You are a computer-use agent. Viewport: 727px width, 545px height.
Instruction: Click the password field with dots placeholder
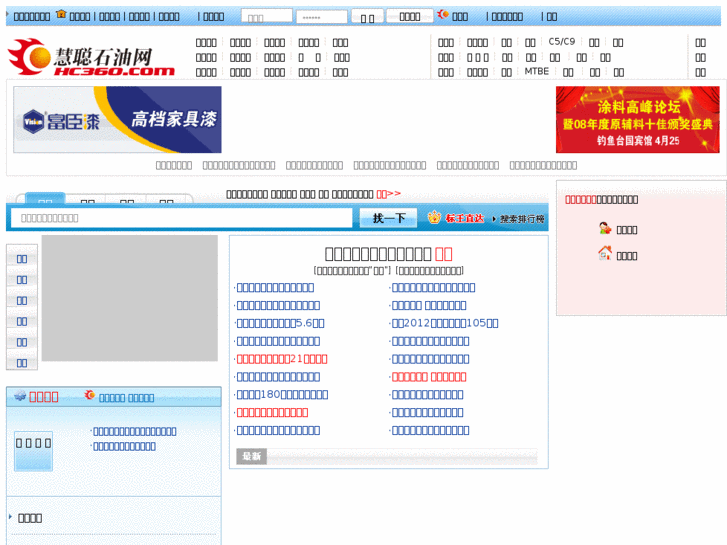322,17
